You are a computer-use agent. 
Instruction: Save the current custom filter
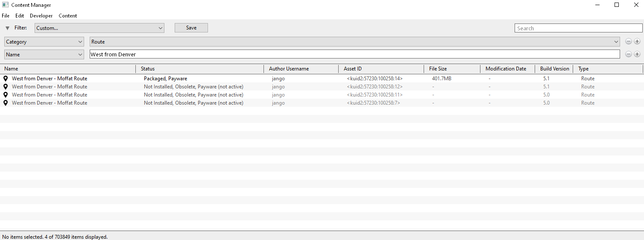pyautogui.click(x=191, y=28)
